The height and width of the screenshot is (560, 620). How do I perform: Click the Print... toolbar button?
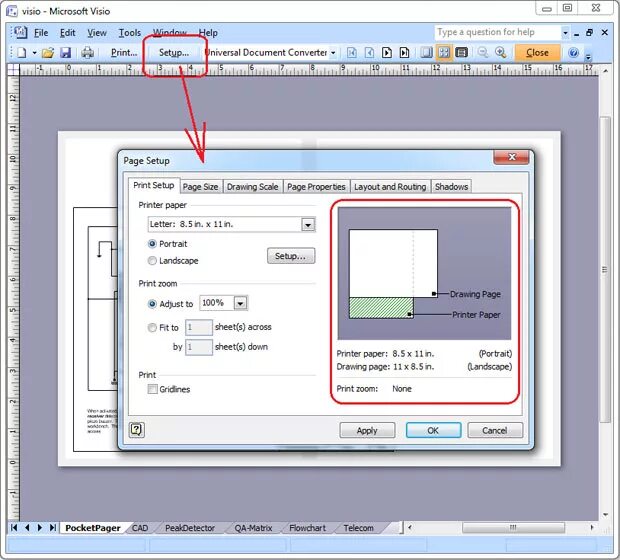124,53
